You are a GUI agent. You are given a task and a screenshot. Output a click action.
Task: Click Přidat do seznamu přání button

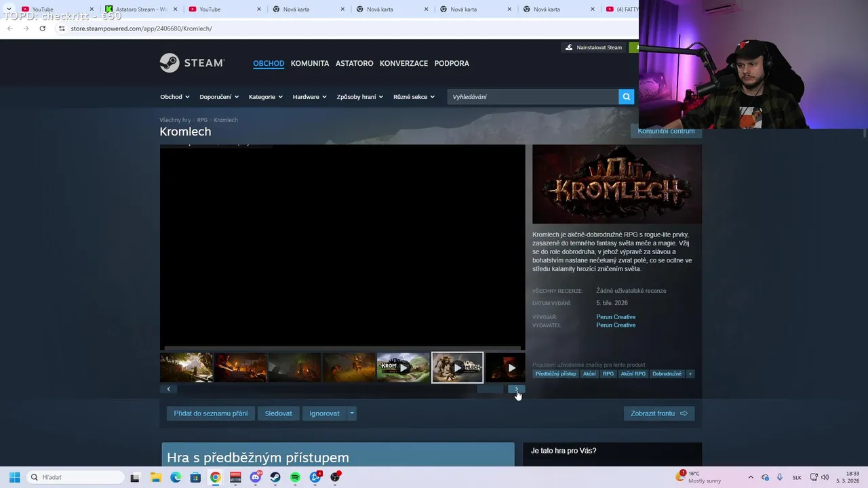coord(210,413)
